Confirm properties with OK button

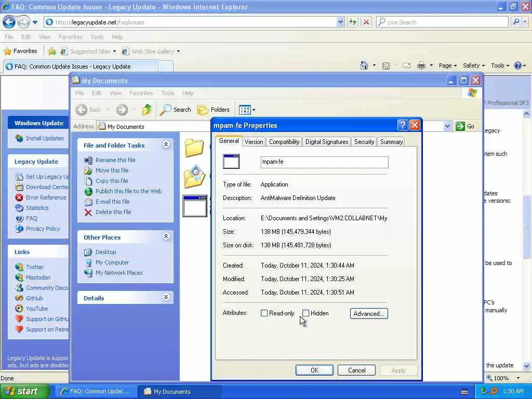tap(314, 370)
